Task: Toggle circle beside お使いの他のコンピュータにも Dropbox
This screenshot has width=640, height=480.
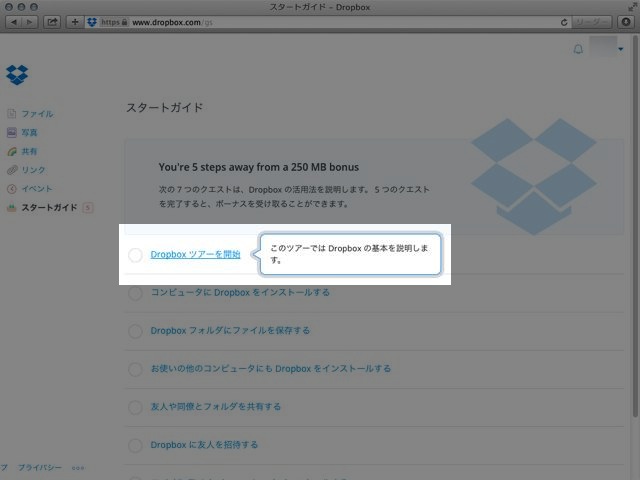Action: tap(135, 369)
